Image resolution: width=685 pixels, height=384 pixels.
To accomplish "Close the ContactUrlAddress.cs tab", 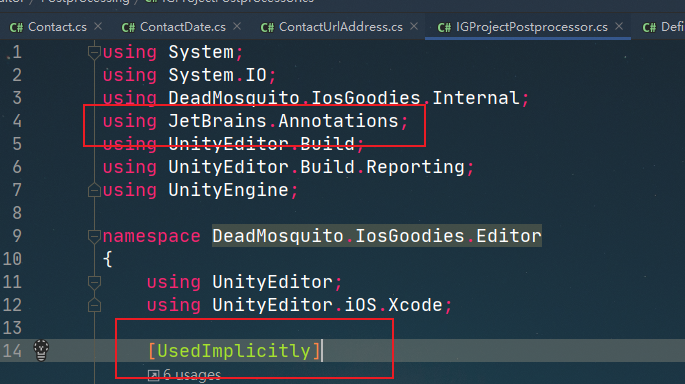I will (x=414, y=27).
